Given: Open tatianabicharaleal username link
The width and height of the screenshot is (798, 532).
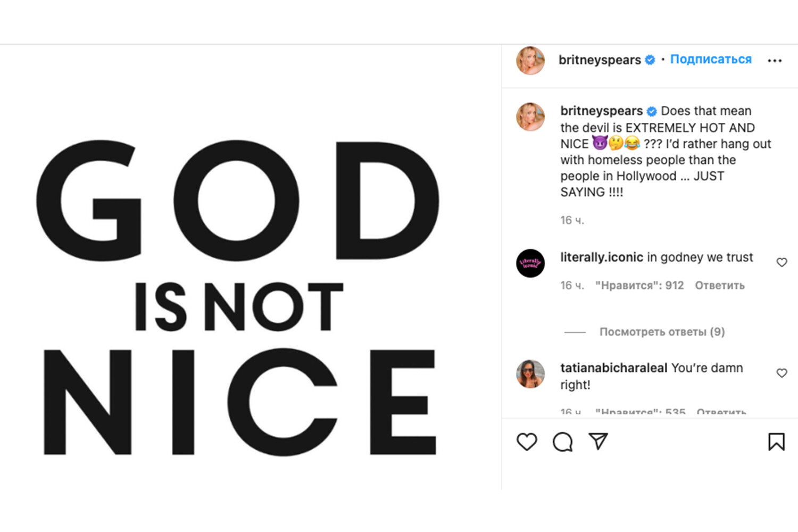Looking at the screenshot, I should point(613,368).
